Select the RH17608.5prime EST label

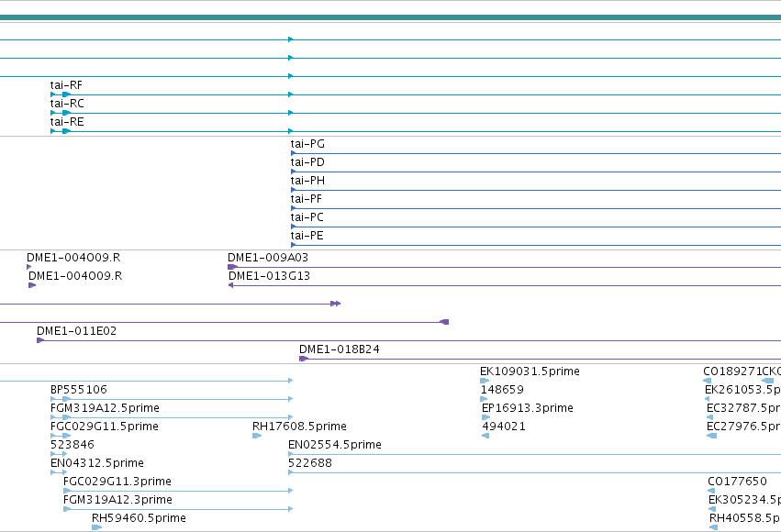pyautogui.click(x=299, y=427)
